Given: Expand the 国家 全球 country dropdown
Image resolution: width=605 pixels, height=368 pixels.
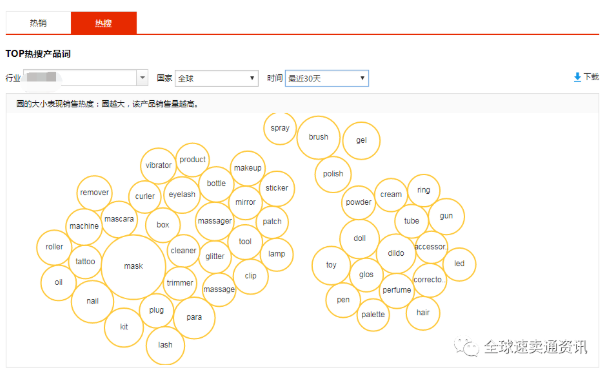Looking at the screenshot, I should [x=216, y=78].
